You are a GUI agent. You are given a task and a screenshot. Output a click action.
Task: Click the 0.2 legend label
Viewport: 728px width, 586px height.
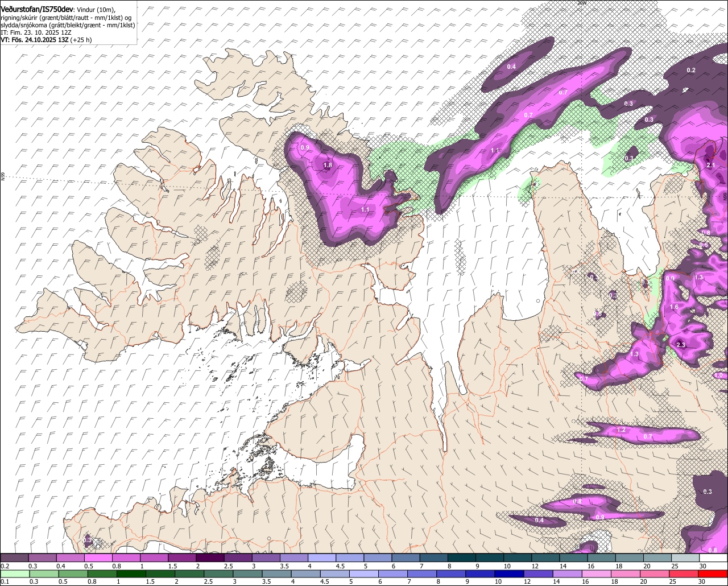pos(5,566)
